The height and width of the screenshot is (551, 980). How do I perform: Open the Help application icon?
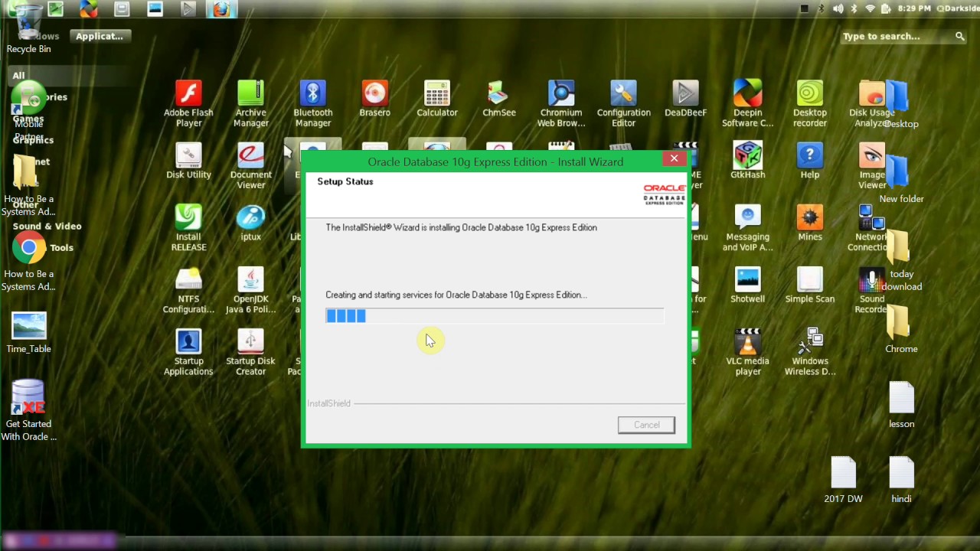point(809,155)
